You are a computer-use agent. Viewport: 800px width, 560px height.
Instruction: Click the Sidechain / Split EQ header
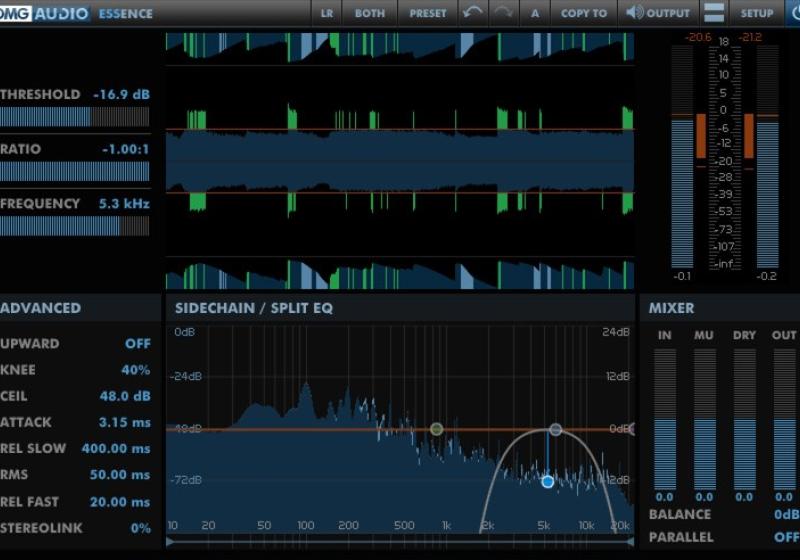point(254,308)
